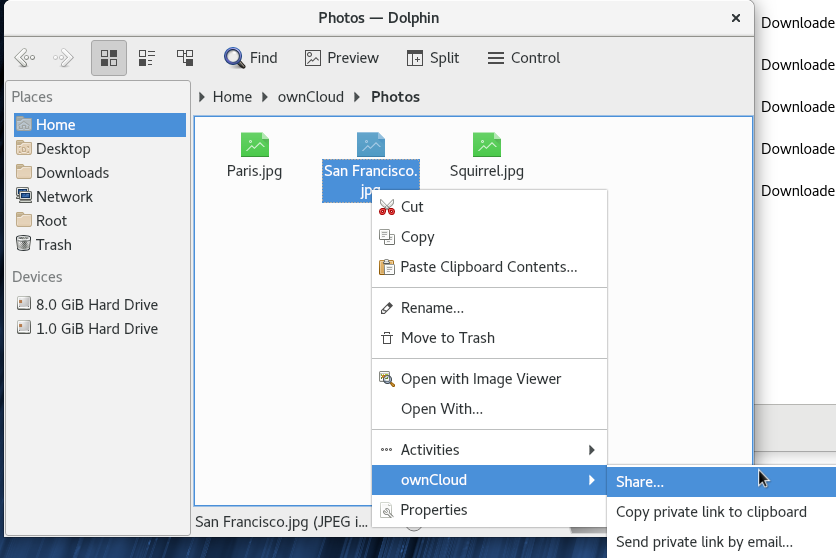Choose Paste Clipboard Contents
836x558 pixels.
489,266
